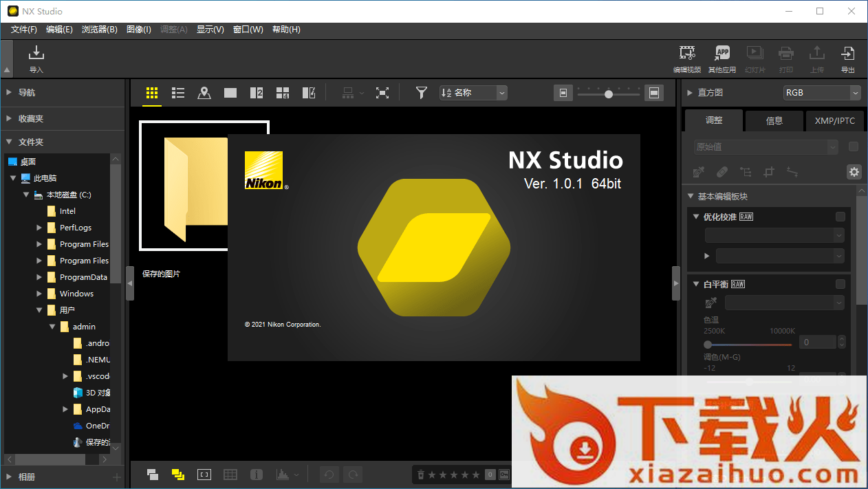
Task: Collapse the left panel with side arrow
Action: 130,283
